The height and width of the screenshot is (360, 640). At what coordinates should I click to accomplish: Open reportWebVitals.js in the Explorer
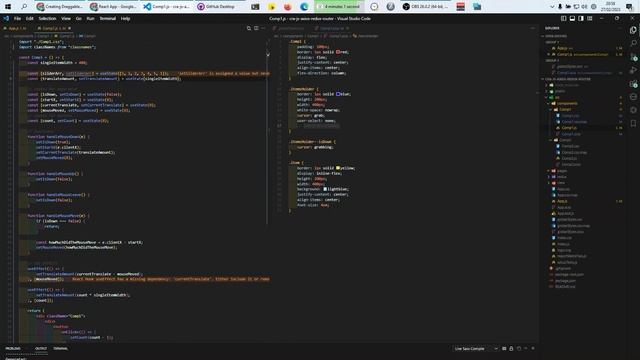pyautogui.click(x=571, y=256)
